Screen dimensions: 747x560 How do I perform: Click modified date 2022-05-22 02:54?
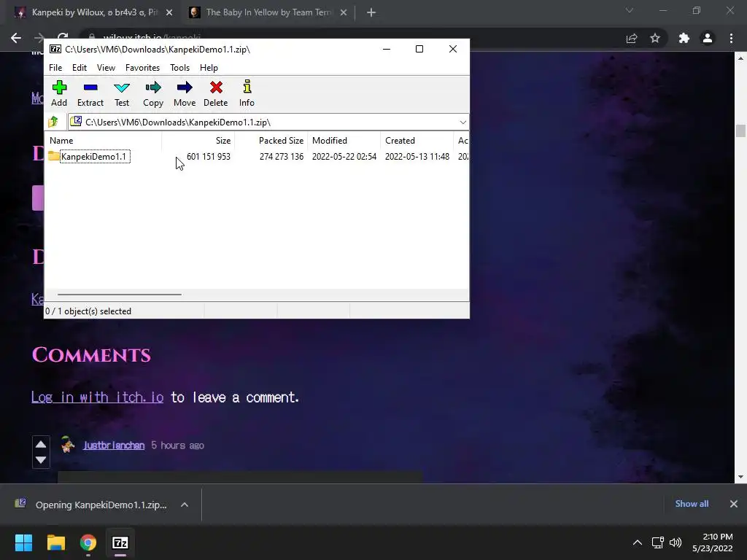tap(344, 157)
